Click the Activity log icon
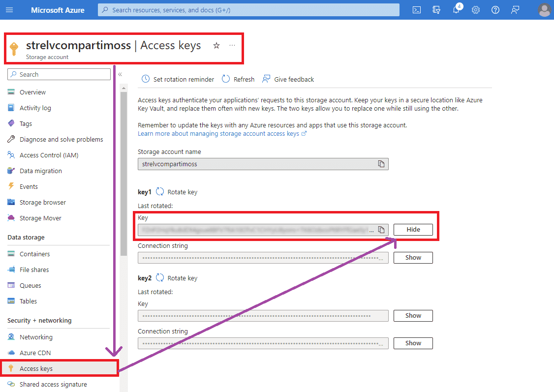The width and height of the screenshot is (554, 392). tap(11, 108)
